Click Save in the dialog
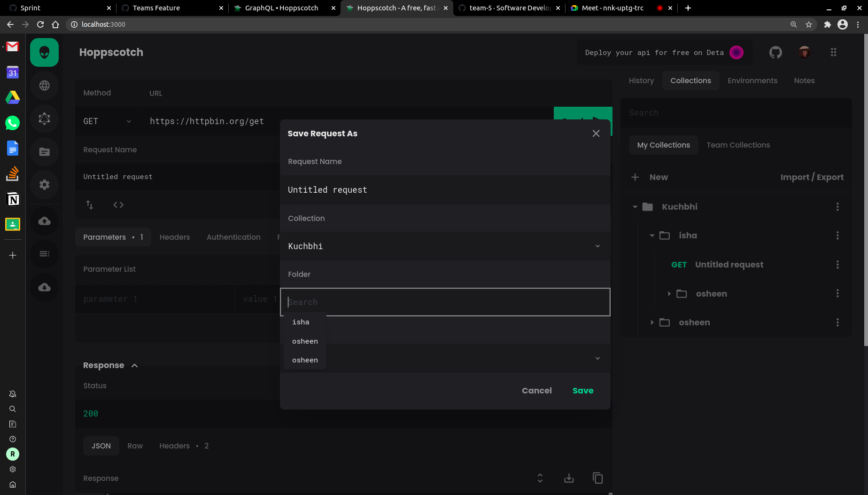 [583, 391]
